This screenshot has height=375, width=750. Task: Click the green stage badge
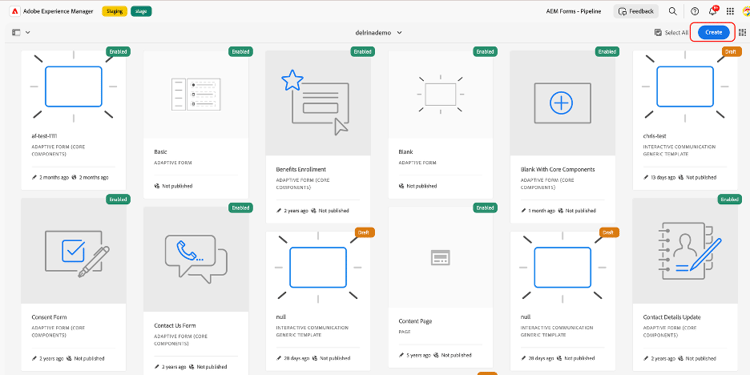point(141,11)
